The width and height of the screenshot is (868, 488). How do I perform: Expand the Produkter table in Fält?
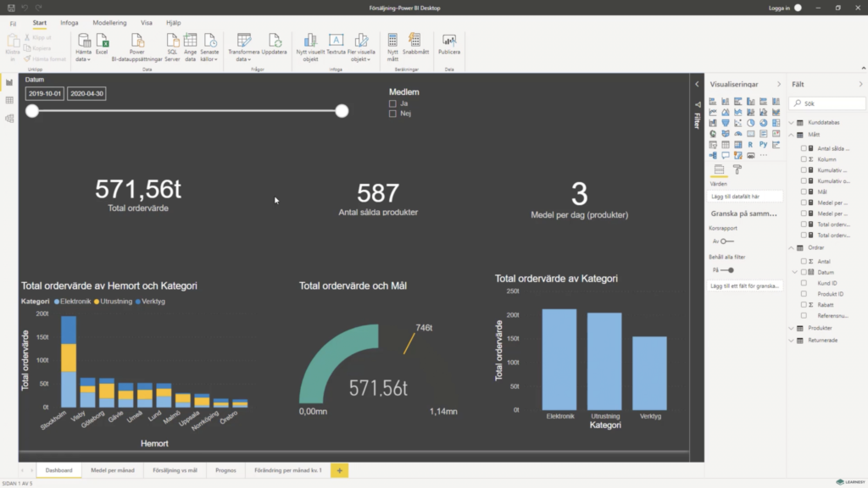pyautogui.click(x=791, y=328)
